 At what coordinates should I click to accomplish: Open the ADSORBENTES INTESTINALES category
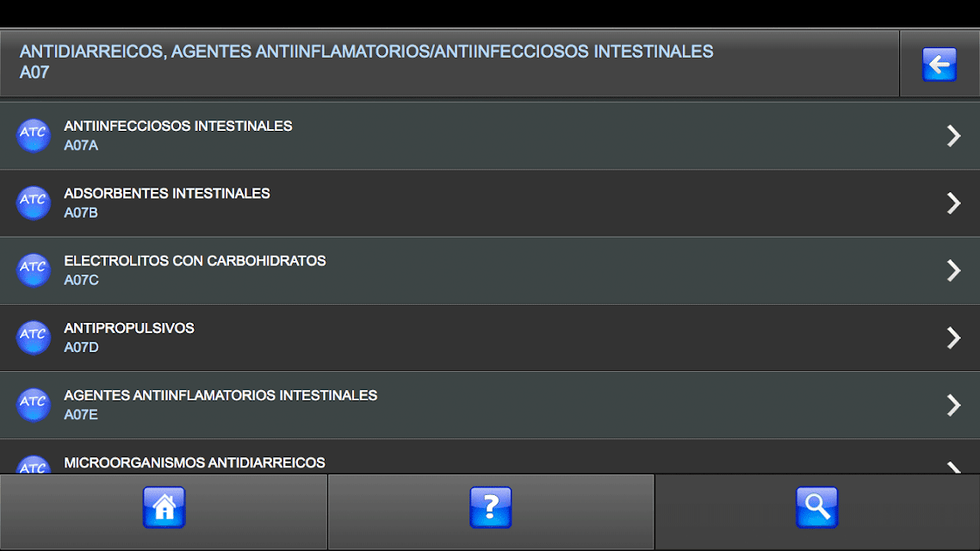[x=490, y=203]
